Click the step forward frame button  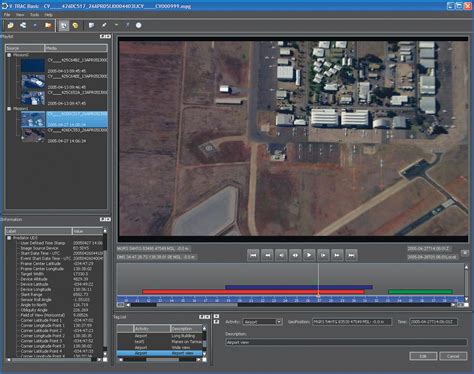pyautogui.click(x=323, y=255)
